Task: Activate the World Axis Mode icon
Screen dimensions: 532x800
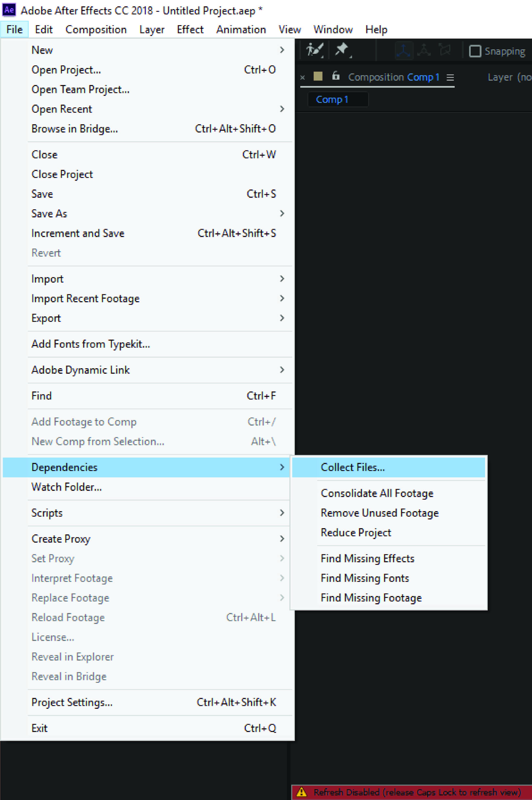Action: [424, 50]
